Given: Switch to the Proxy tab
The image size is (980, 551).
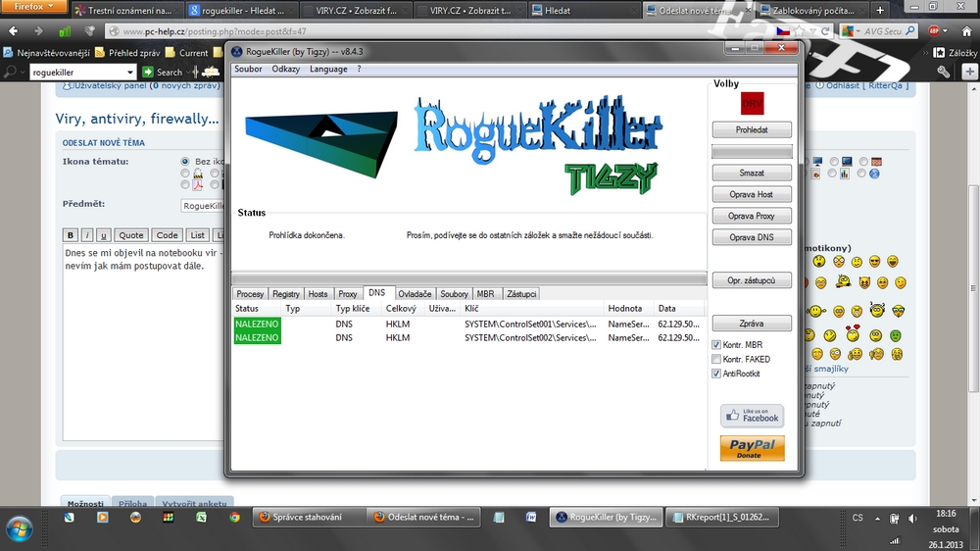Looking at the screenshot, I should click(x=348, y=294).
